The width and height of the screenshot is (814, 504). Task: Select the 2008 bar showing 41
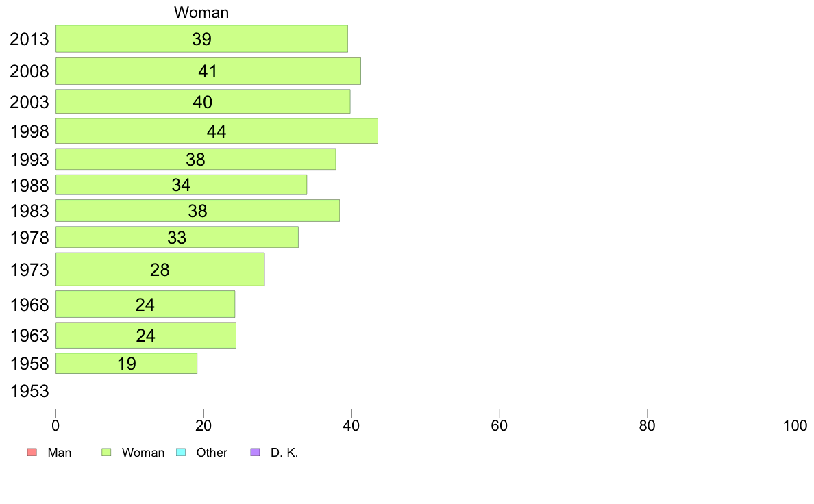[208, 71]
